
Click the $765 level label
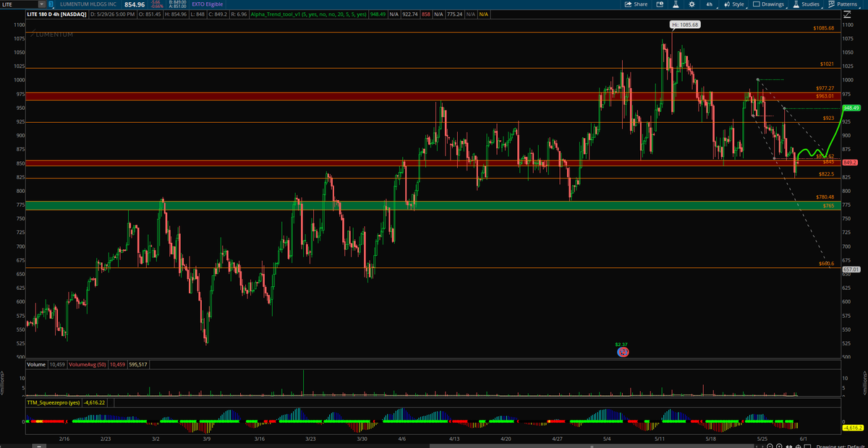tap(829, 206)
